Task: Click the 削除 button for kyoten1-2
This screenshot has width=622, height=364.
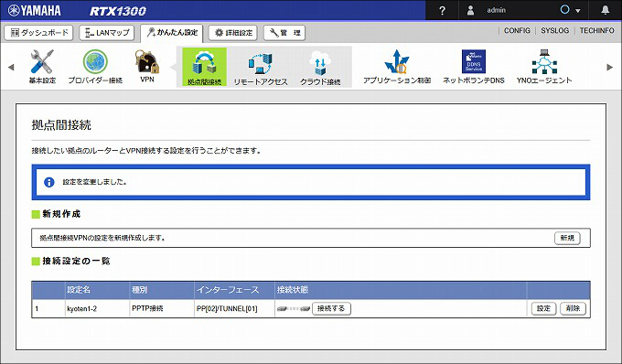Action: [x=573, y=308]
